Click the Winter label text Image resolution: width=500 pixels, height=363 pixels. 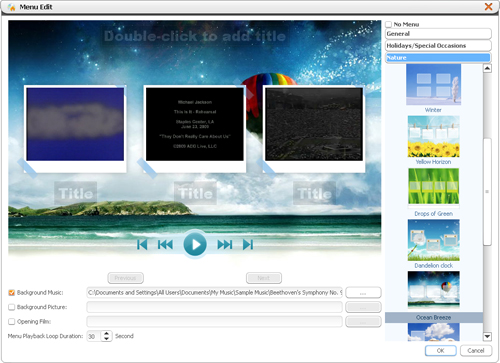(x=433, y=110)
